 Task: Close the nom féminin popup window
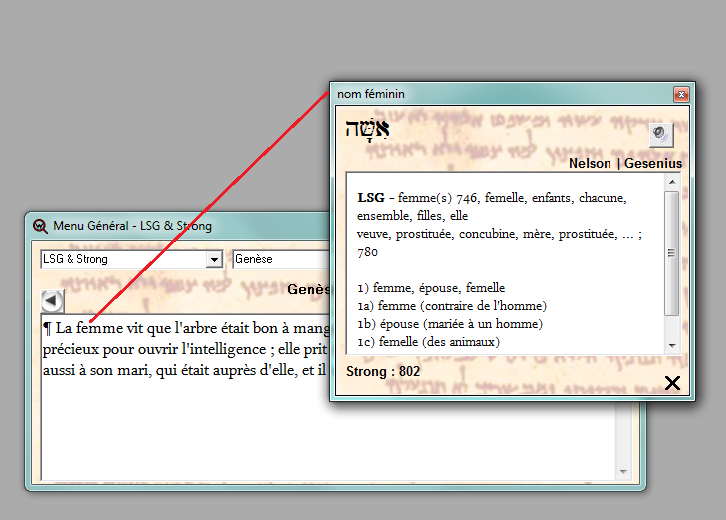[x=681, y=94]
